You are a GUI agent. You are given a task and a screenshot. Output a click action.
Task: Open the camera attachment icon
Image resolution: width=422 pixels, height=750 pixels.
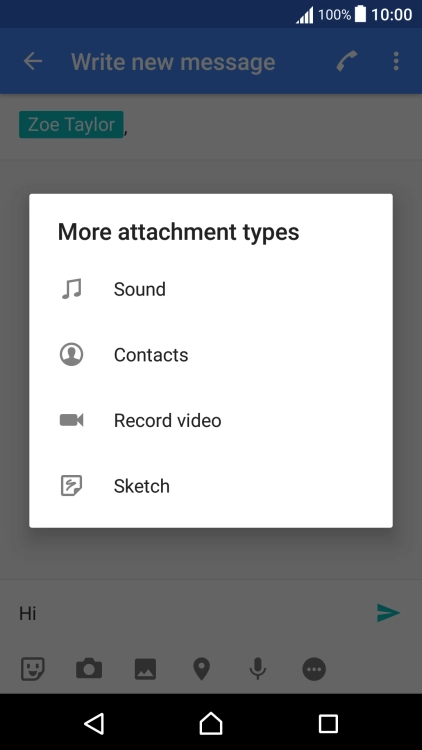coord(89,669)
